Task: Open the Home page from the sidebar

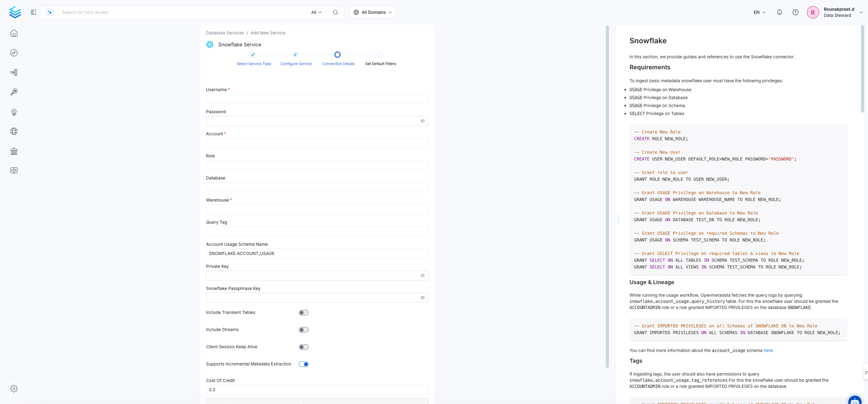Action: pos(14,33)
